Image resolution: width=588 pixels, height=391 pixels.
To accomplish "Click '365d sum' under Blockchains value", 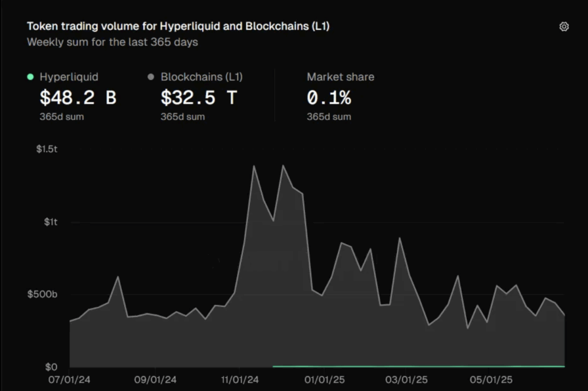I will (x=183, y=117).
